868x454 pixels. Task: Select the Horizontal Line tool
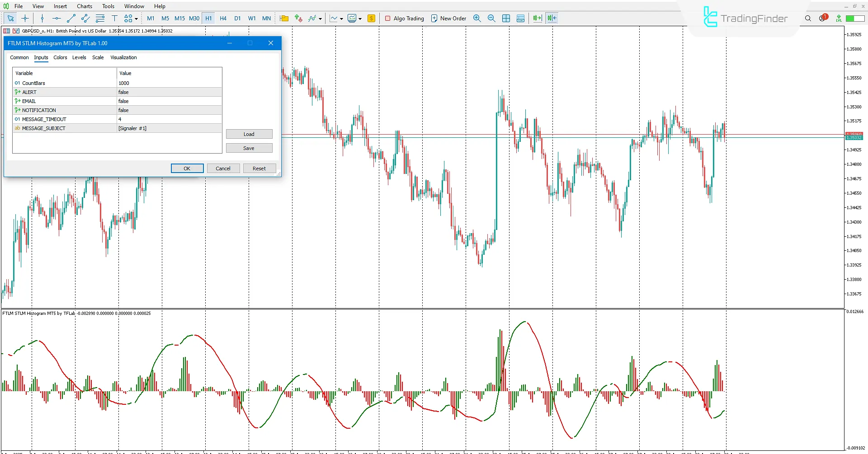(57, 19)
